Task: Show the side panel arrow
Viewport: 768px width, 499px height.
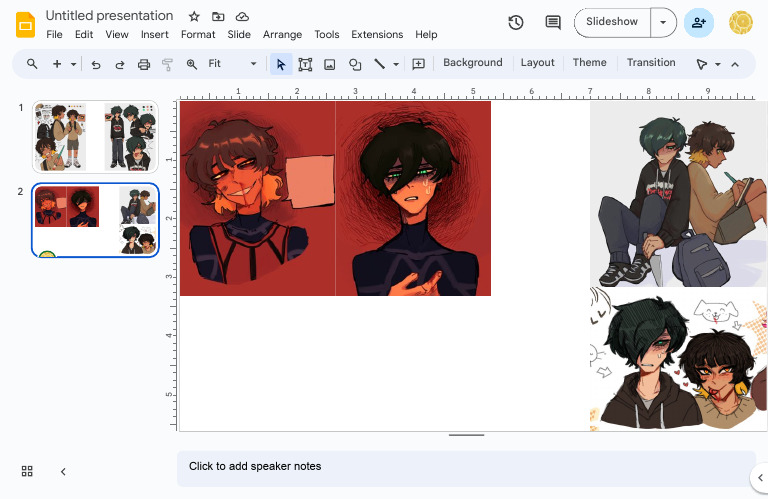Action: tap(760, 477)
